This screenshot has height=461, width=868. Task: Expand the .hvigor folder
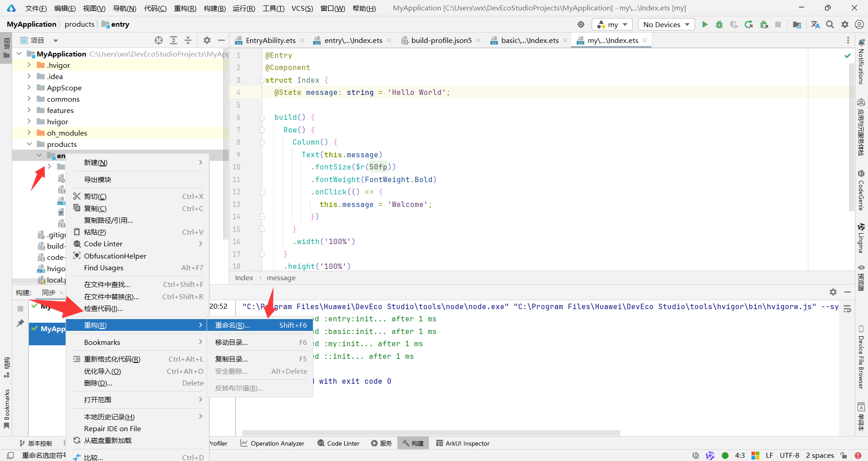(29, 65)
